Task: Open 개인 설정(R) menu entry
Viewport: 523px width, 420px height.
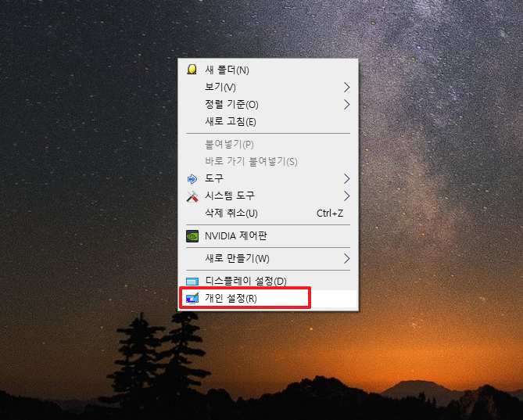Action: click(268, 298)
